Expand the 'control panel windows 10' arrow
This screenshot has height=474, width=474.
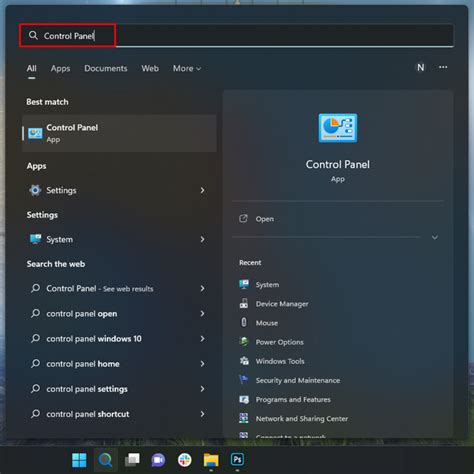click(x=202, y=339)
